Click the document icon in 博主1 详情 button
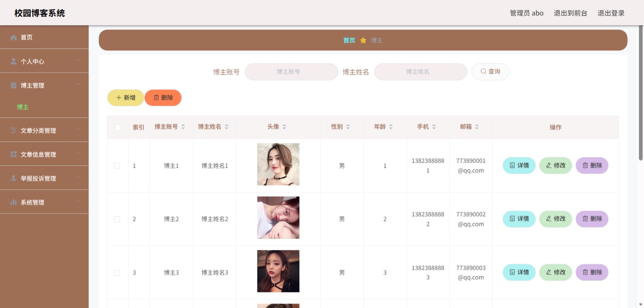 click(512, 165)
